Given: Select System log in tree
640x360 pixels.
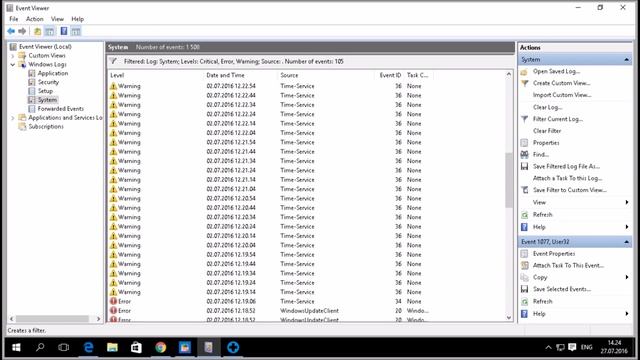Looking at the screenshot, I should click(x=47, y=100).
